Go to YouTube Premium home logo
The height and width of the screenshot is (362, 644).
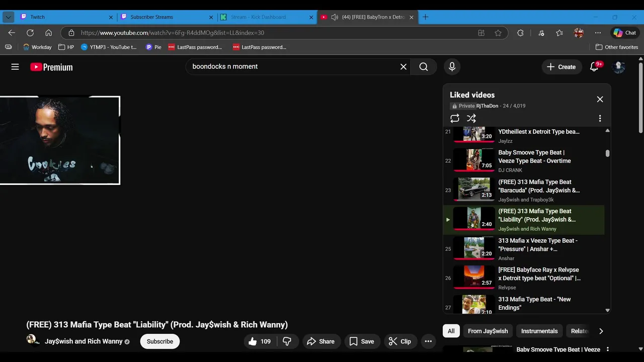[51, 67]
